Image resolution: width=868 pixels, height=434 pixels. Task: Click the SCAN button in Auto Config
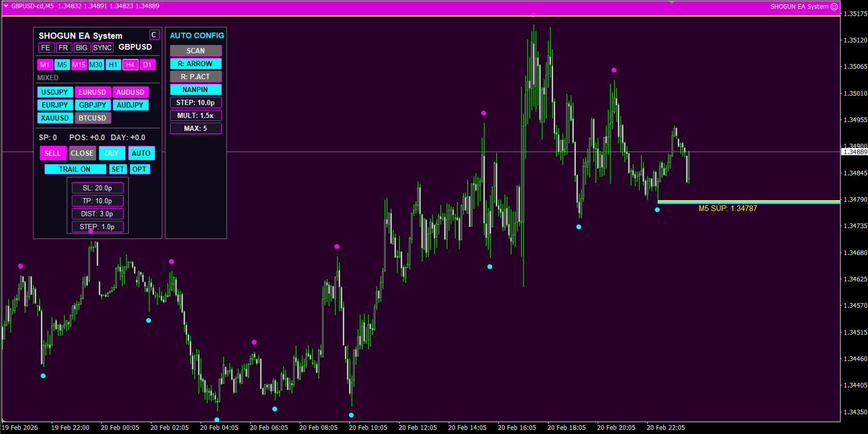[x=195, y=51]
